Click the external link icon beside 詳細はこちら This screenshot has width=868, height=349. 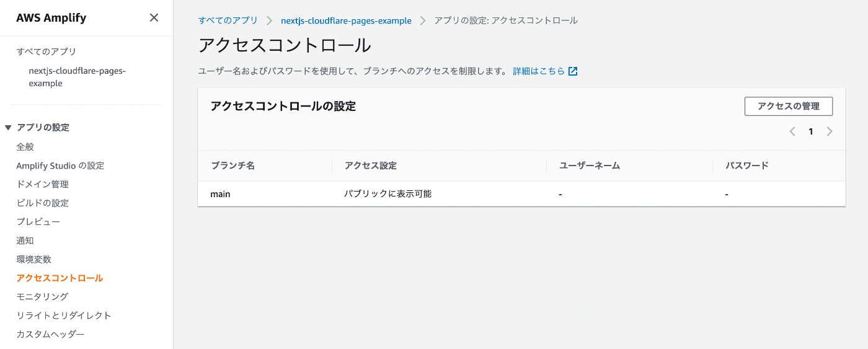pyautogui.click(x=573, y=71)
